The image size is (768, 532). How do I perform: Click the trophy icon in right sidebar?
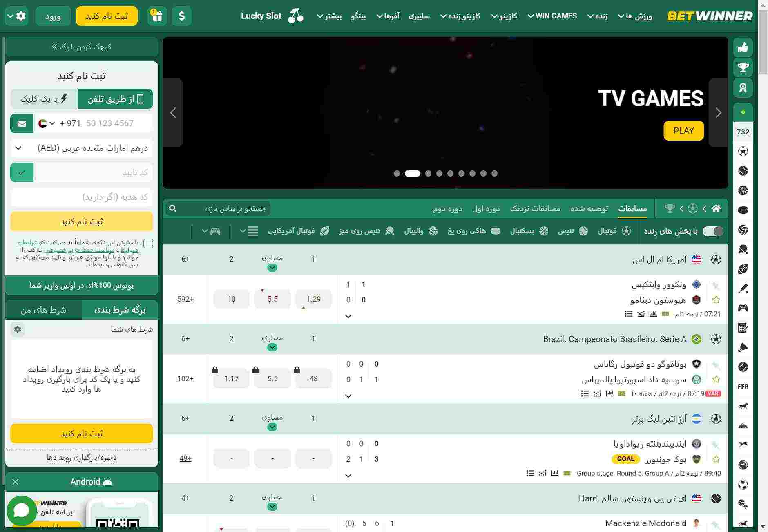(x=743, y=67)
